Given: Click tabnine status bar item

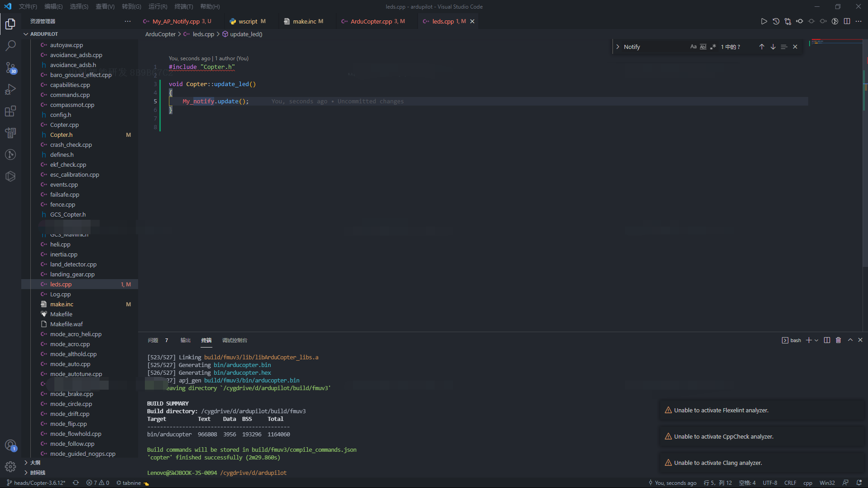Looking at the screenshot, I should (x=133, y=483).
